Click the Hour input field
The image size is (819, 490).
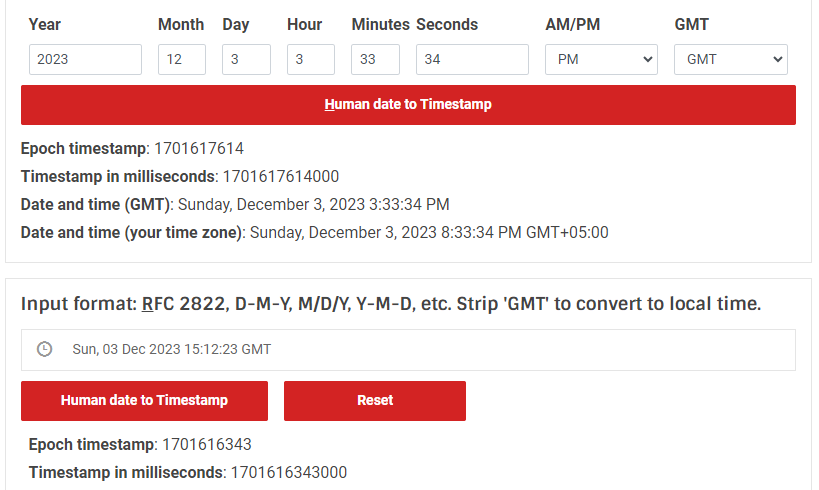coord(311,60)
